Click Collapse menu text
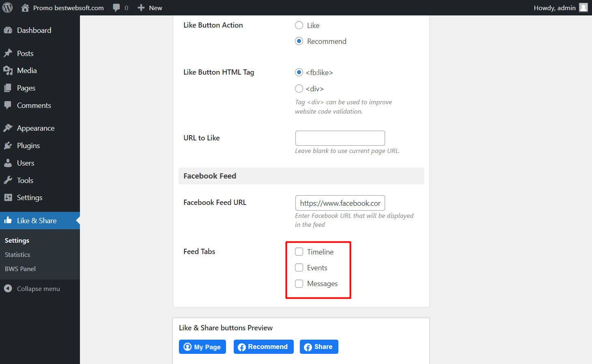Image resolution: width=592 pixels, height=364 pixels. (x=39, y=289)
